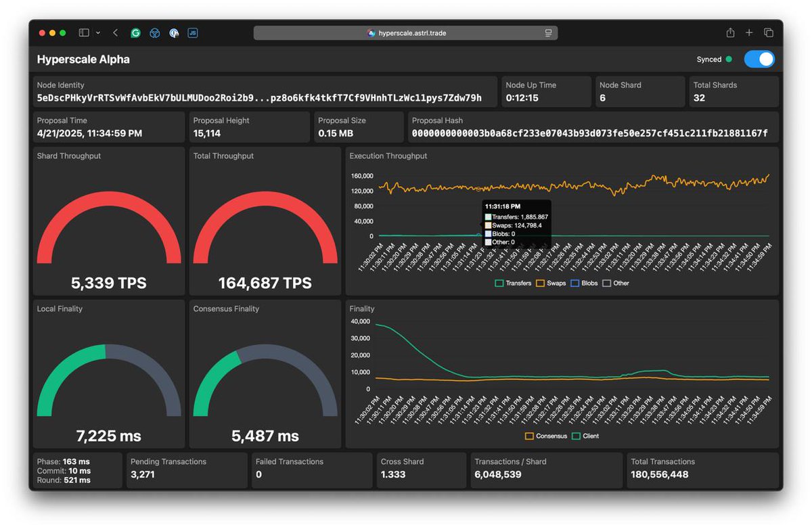Toggle the Other legend series
The height and width of the screenshot is (529, 812).
coord(616,283)
